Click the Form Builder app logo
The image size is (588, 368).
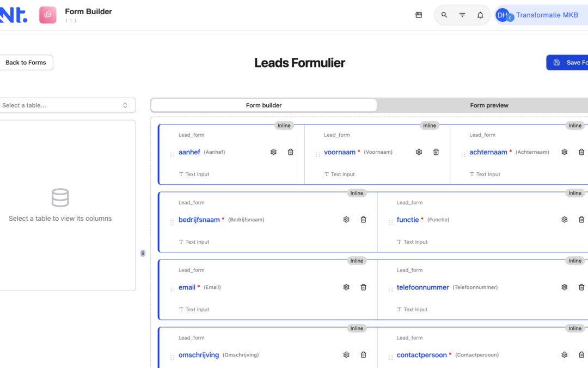[x=48, y=15]
